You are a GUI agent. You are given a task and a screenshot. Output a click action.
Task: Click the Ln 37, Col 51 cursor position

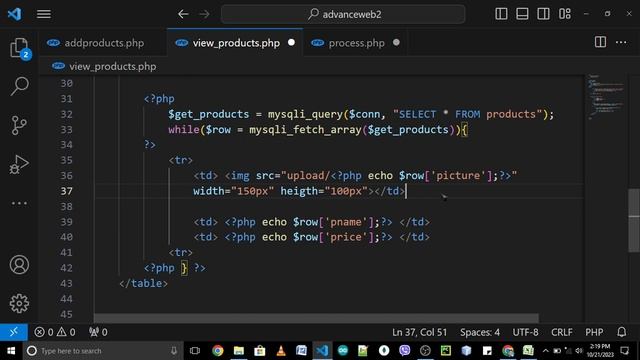click(419, 332)
